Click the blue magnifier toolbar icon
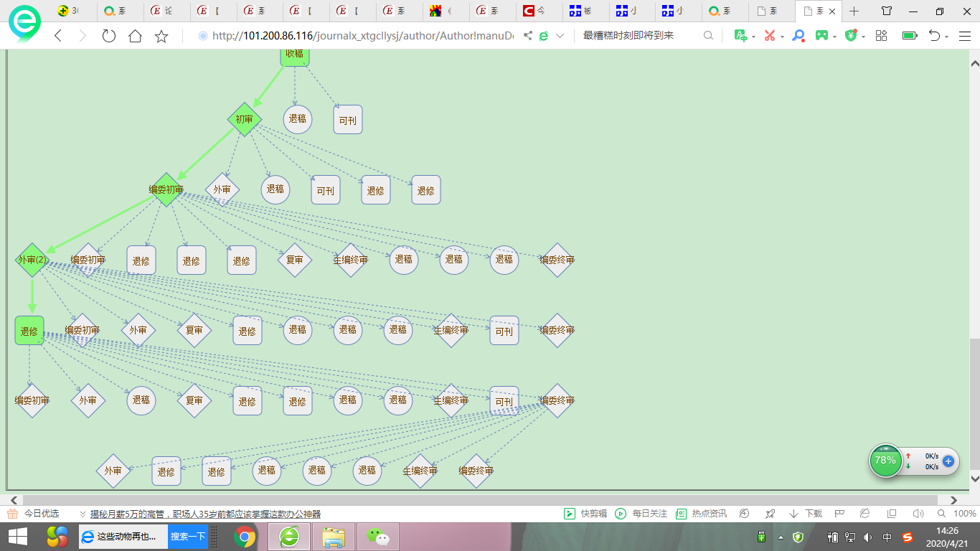The width and height of the screenshot is (980, 551). coord(798,36)
